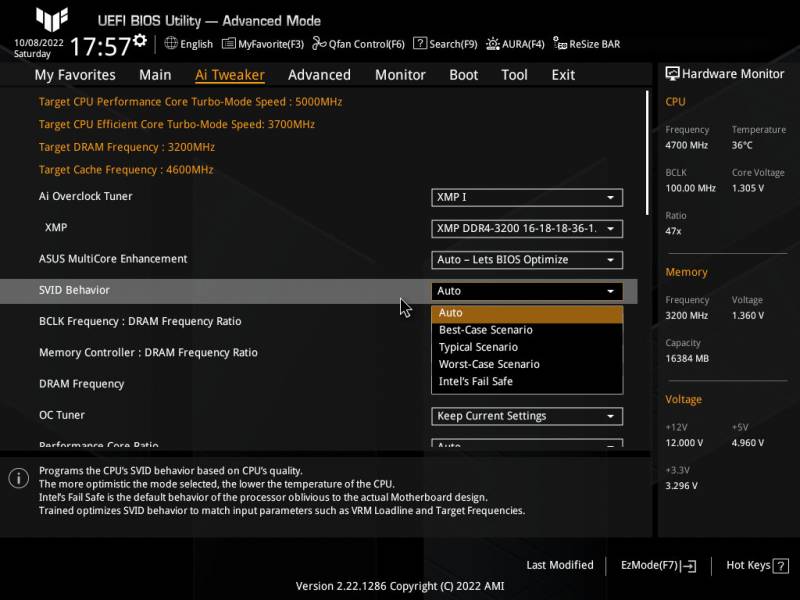This screenshot has height=600, width=800.
Task: Open the Tool tab
Action: (514, 75)
